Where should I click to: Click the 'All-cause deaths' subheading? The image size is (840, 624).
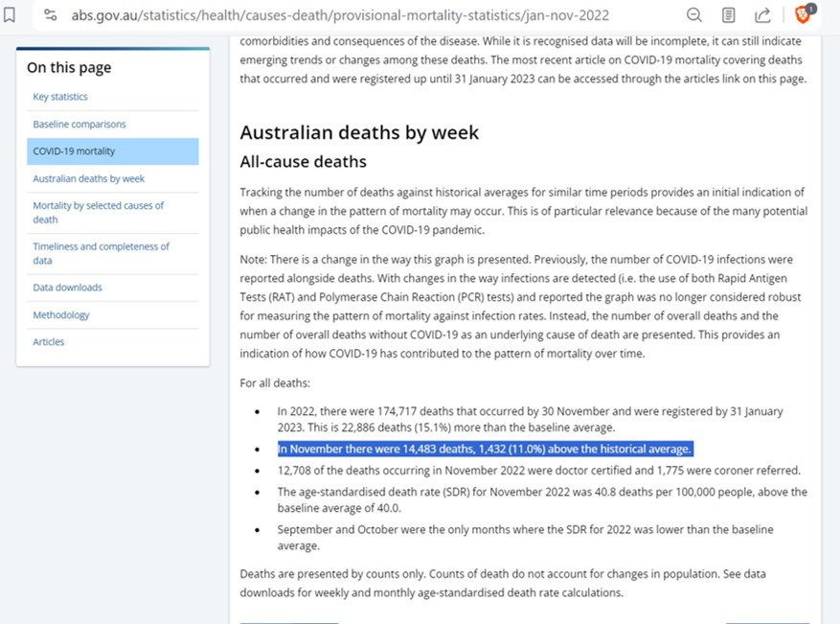304,161
